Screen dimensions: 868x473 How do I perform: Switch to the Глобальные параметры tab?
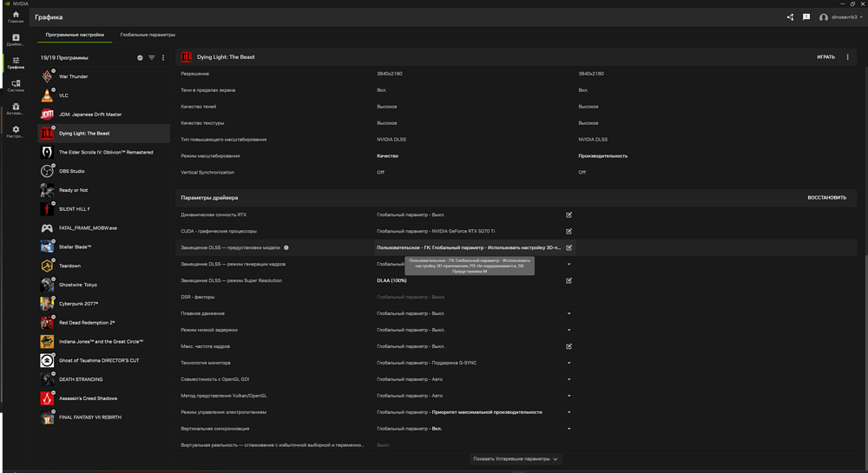tap(148, 35)
